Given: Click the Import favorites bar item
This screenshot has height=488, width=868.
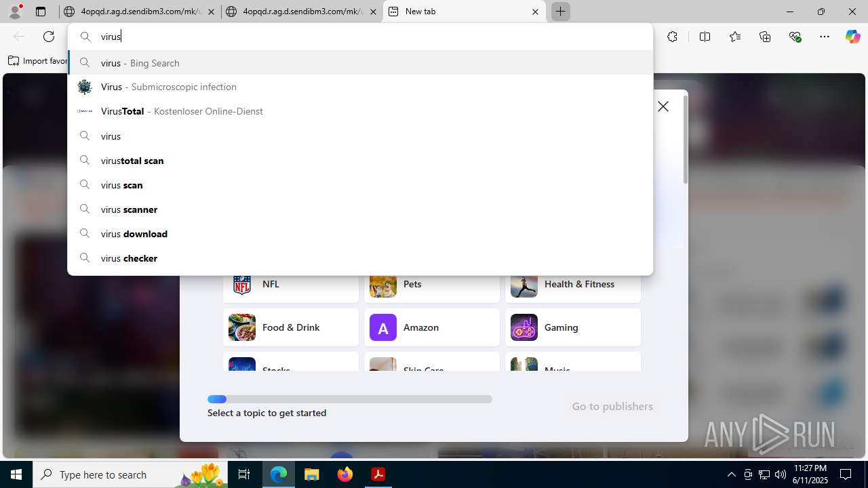Looking at the screenshot, I should pyautogui.click(x=38, y=61).
